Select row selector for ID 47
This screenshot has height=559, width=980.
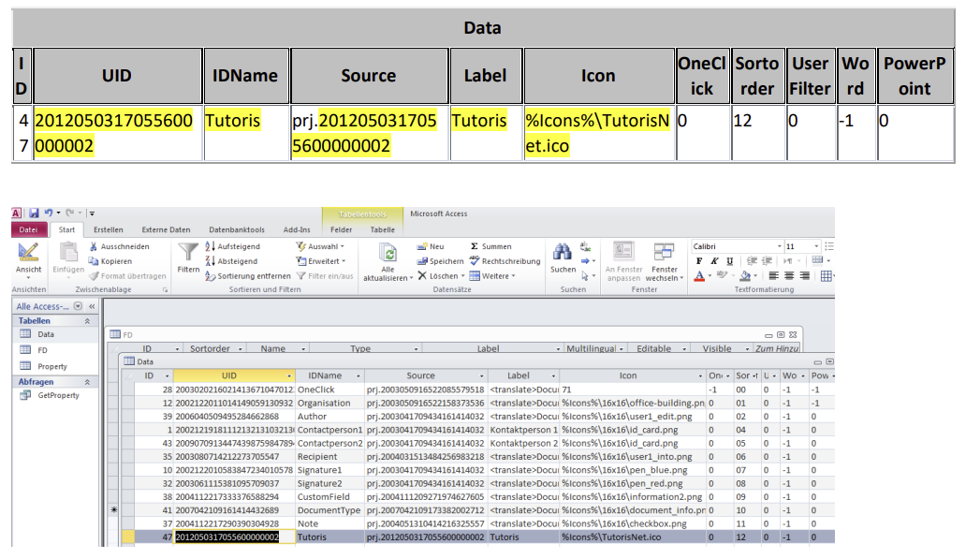coord(128,537)
